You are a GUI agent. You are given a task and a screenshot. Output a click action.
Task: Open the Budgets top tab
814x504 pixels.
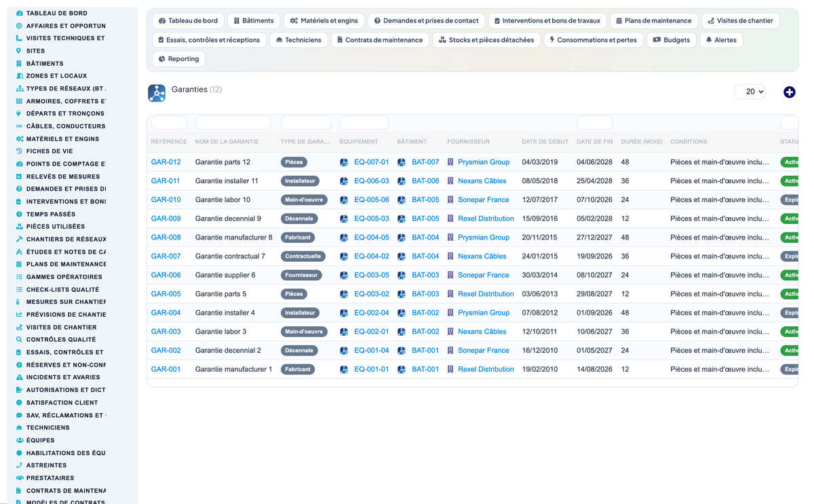pyautogui.click(x=671, y=40)
